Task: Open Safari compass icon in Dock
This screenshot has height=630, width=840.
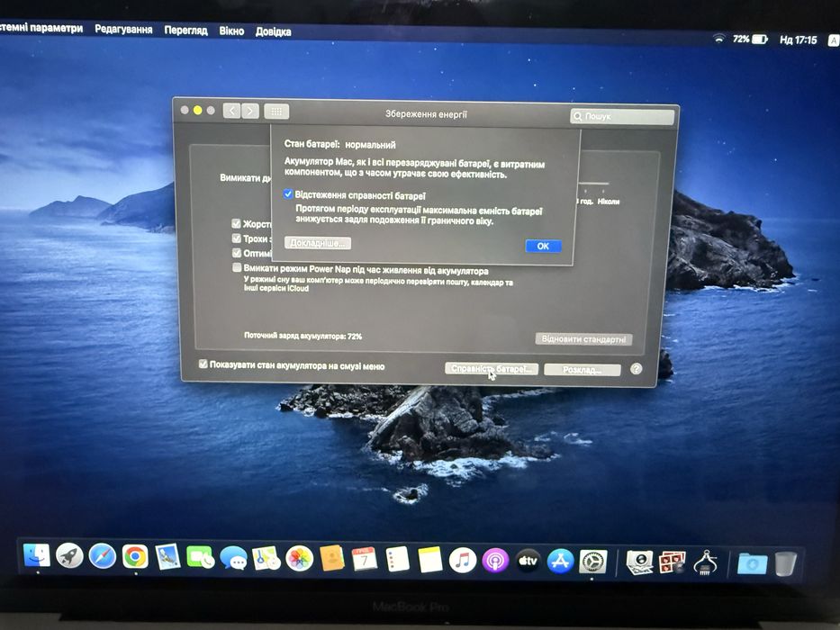Action: (x=103, y=556)
